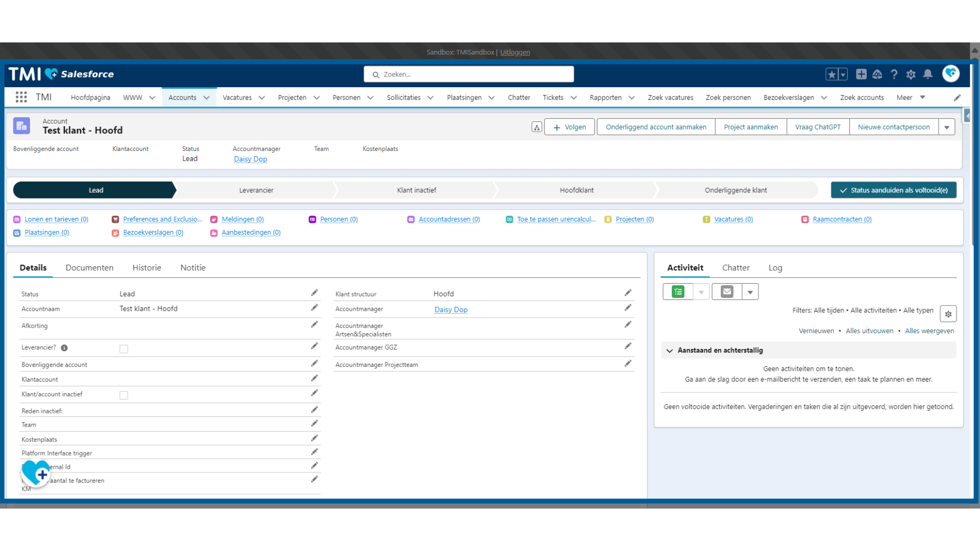980x551 pixels.
Task: Click the Zoeken search field
Action: click(x=469, y=74)
